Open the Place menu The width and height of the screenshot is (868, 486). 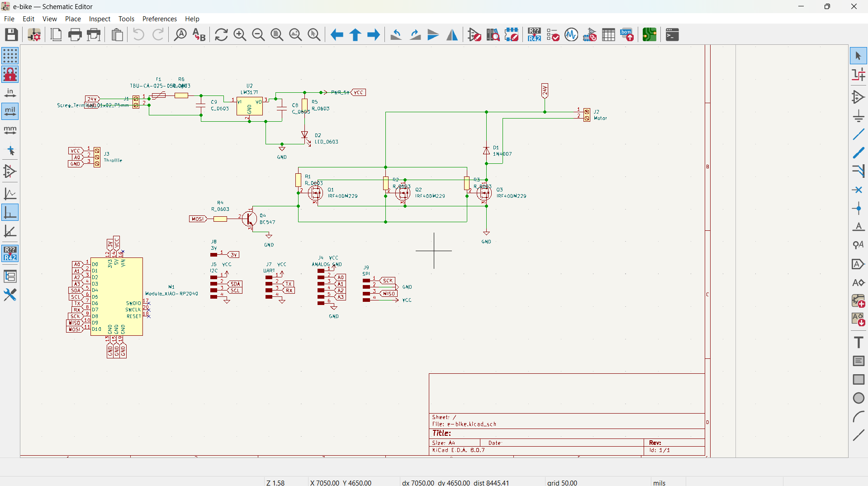[x=73, y=19]
